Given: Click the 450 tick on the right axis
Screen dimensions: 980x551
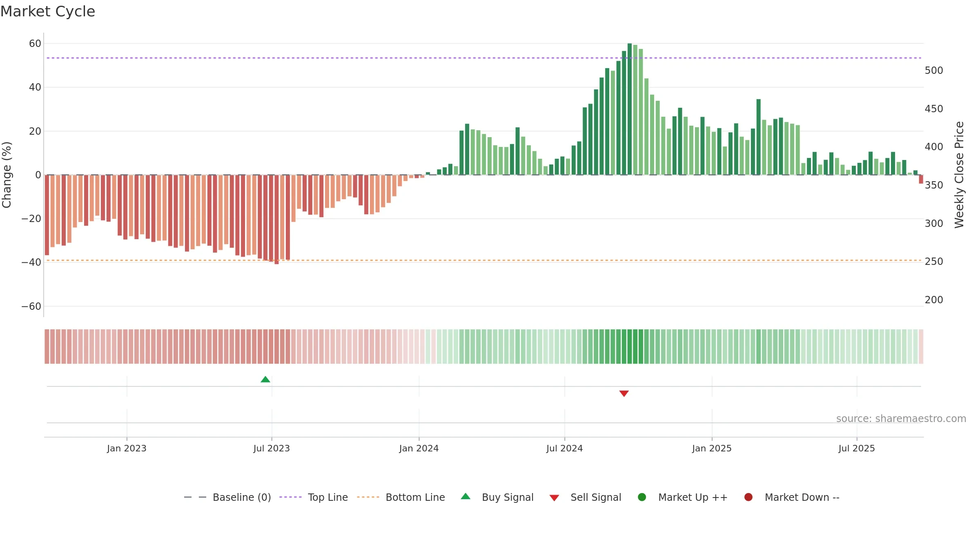Looking at the screenshot, I should (934, 109).
